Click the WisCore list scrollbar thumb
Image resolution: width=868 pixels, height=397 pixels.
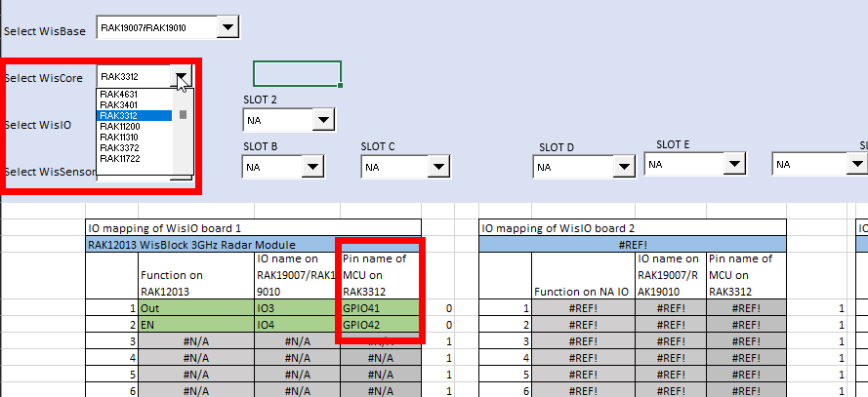point(183,114)
